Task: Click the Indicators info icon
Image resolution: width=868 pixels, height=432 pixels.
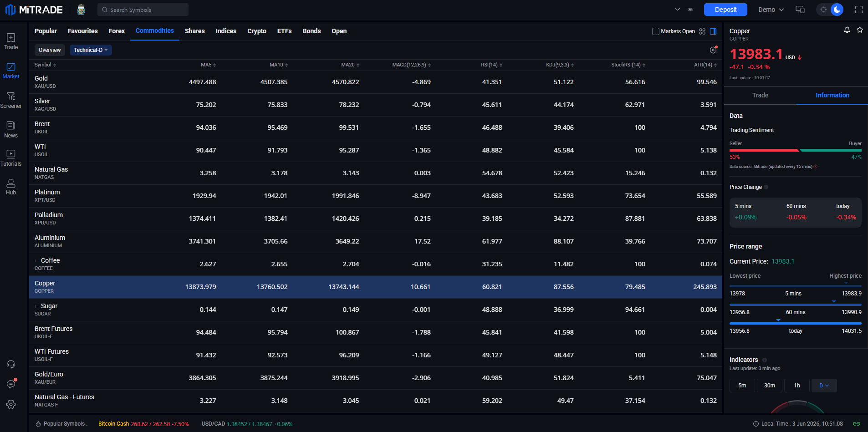Action: [765, 360]
